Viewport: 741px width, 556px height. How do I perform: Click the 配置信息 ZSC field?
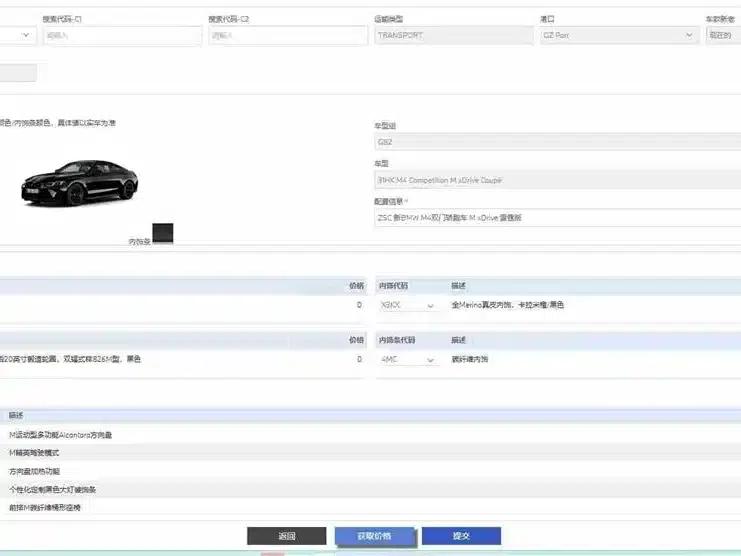click(x=558, y=218)
